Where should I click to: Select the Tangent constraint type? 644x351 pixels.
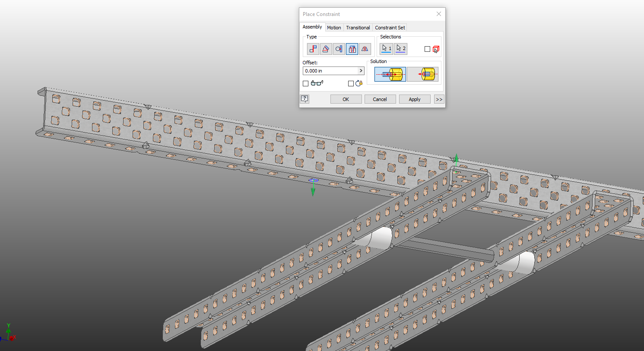[339, 49]
